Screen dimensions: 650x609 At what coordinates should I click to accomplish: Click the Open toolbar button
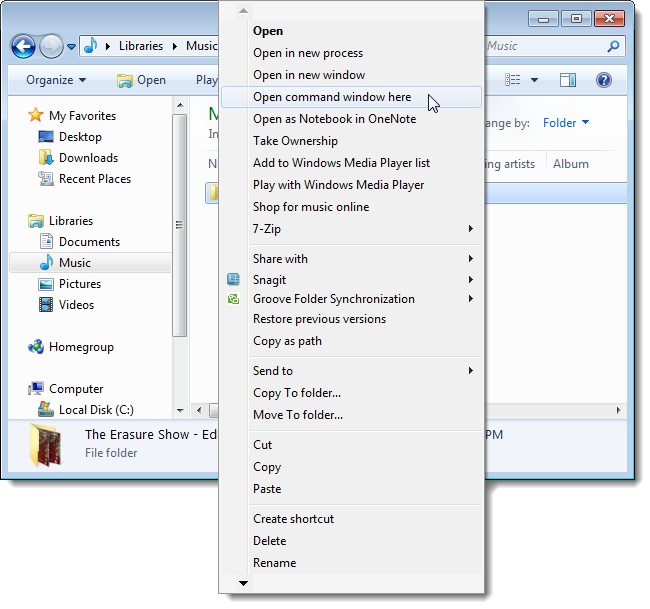tap(141, 80)
